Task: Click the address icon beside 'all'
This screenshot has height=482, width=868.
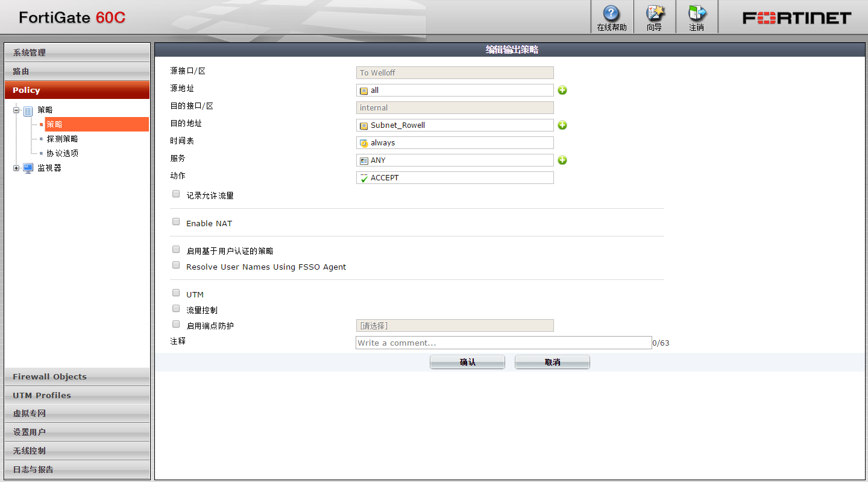Action: tap(363, 91)
